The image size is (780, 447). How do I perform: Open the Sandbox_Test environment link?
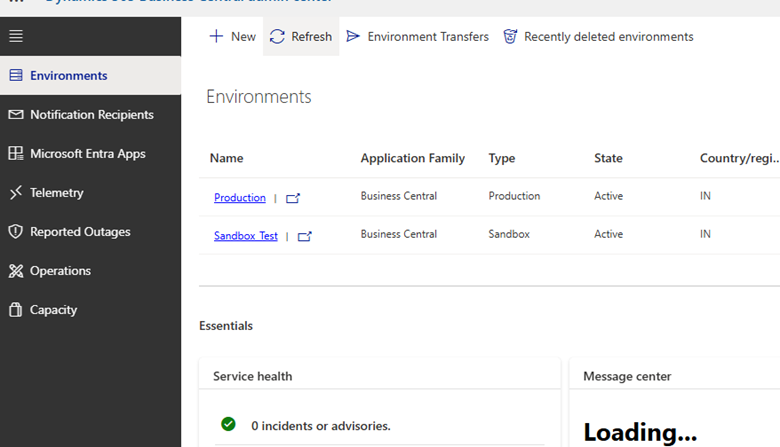click(x=246, y=235)
